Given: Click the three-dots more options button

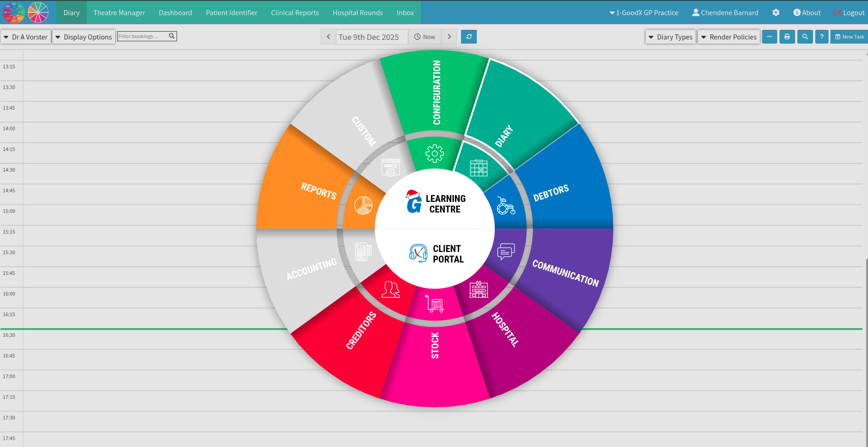Looking at the screenshot, I should click(x=769, y=37).
